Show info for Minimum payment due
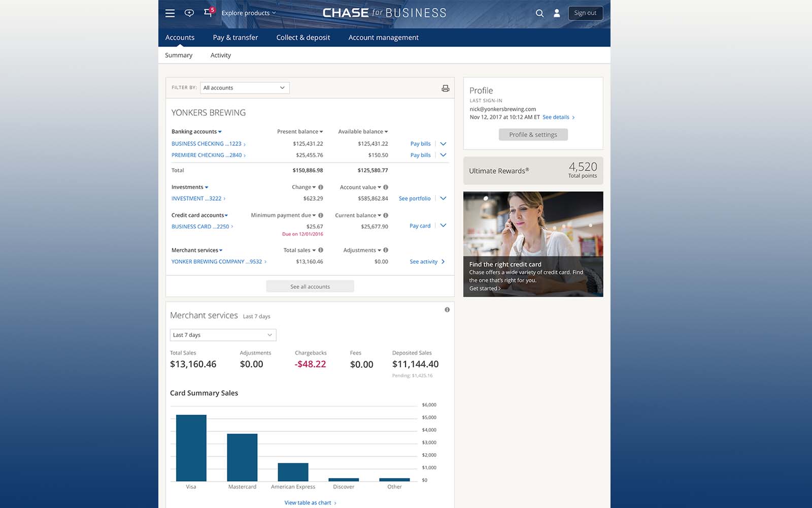This screenshot has height=508, width=812. point(321,215)
